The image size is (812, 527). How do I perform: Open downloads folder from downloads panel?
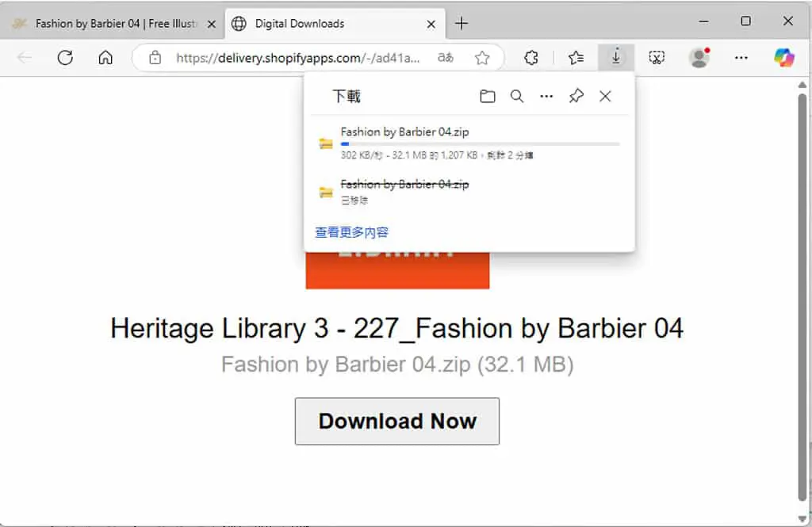(x=488, y=97)
